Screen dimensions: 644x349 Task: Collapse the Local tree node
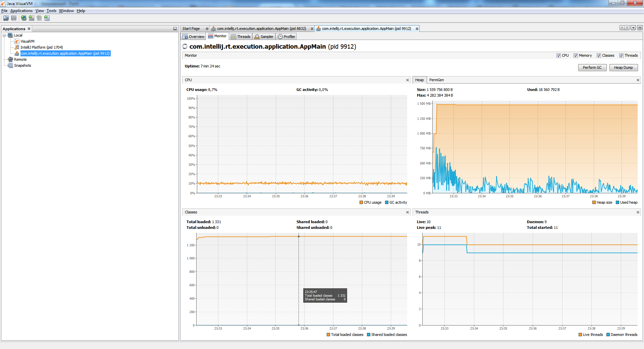(x=4, y=35)
